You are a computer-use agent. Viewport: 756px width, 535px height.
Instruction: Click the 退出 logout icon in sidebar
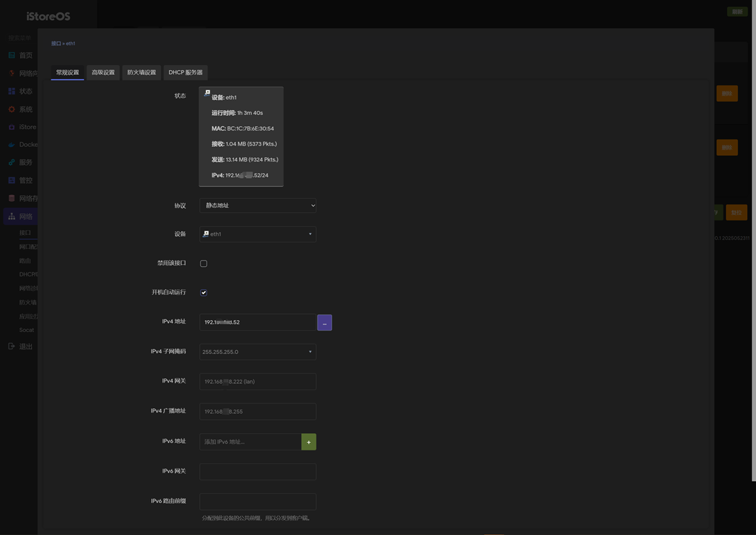(12, 347)
